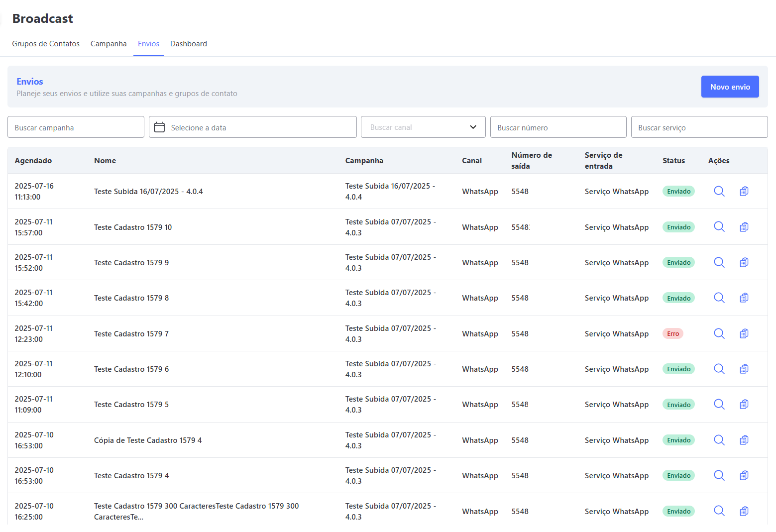
Task: Click date cell 2025-07-11 12:23:00
Action: click(33, 333)
